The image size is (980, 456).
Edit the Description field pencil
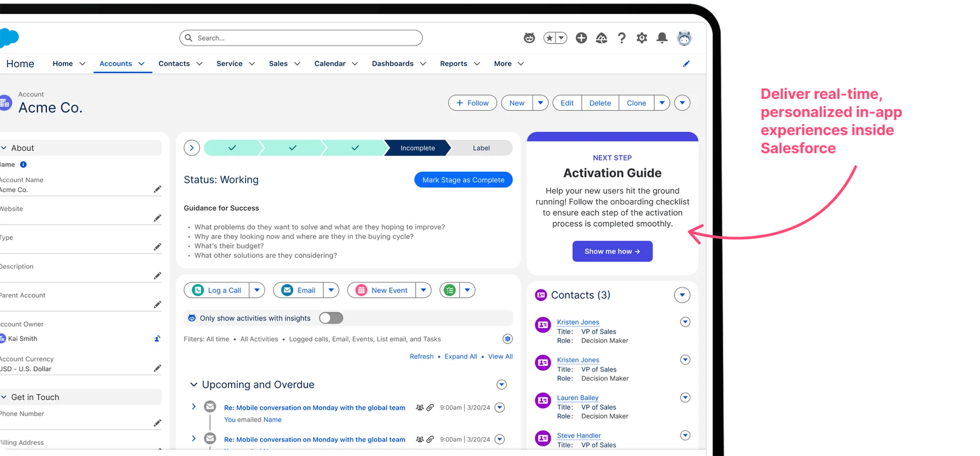click(157, 276)
